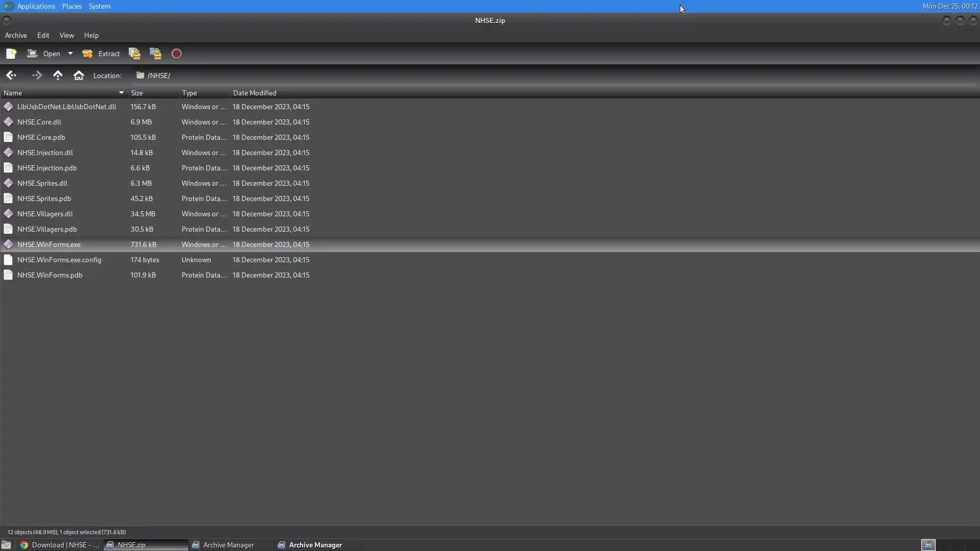Image resolution: width=980 pixels, height=551 pixels.
Task: Go up one folder level
Action: 58,76
